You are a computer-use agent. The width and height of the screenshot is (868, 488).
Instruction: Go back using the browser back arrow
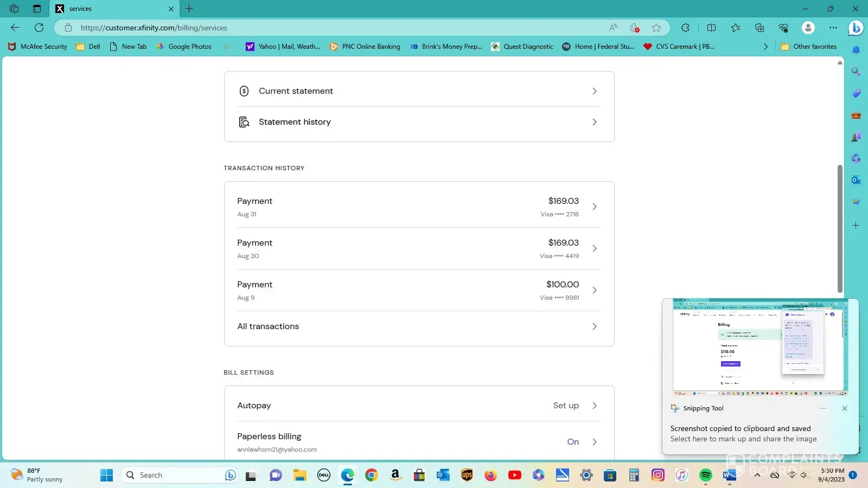[x=15, y=28]
